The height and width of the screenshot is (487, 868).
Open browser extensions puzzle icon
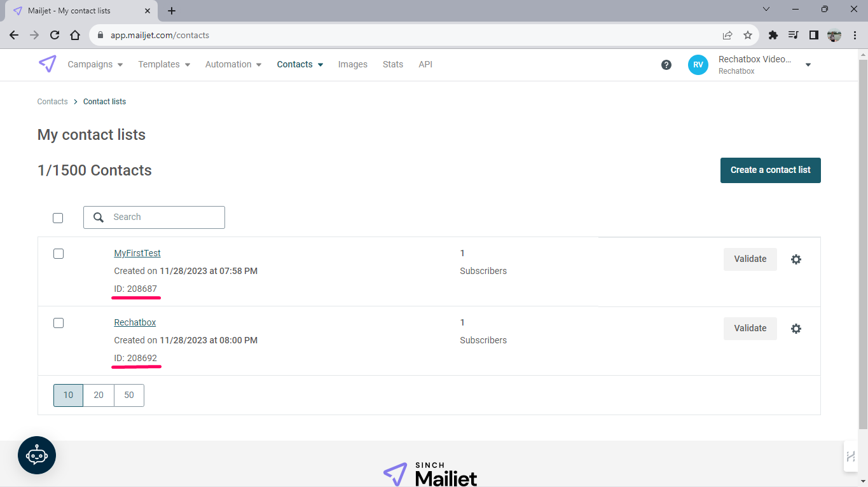[773, 35]
